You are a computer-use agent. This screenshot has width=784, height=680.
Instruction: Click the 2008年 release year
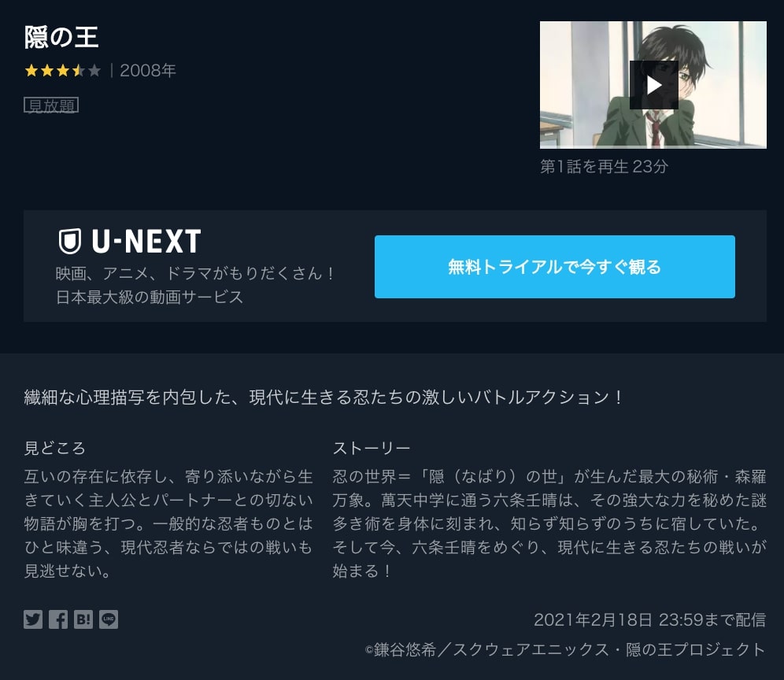[148, 71]
